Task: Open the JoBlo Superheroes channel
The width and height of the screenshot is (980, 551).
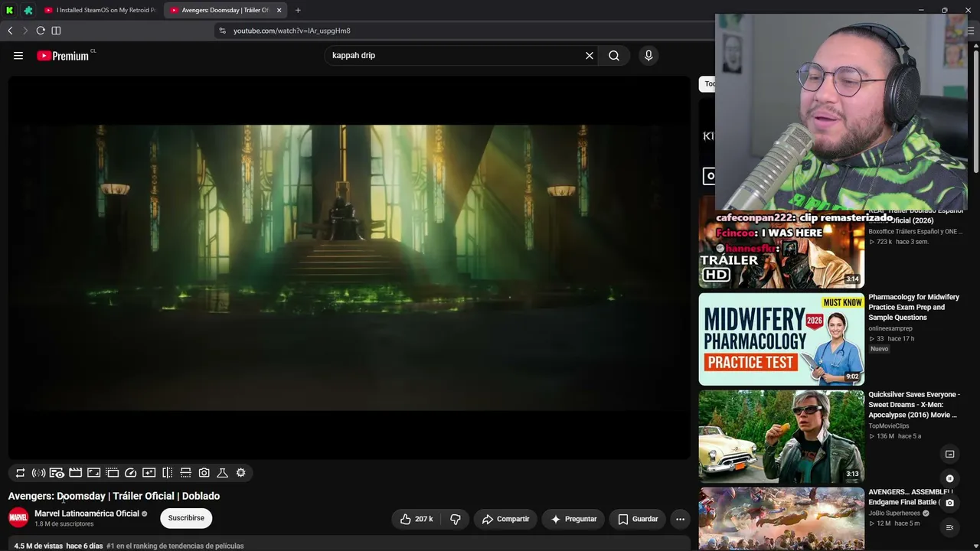Action: pos(894,514)
